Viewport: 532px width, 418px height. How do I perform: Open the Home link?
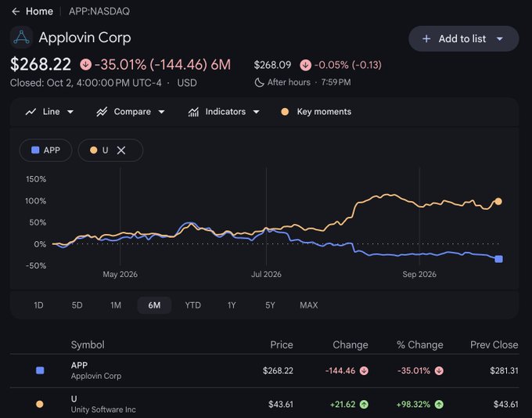click(x=39, y=12)
